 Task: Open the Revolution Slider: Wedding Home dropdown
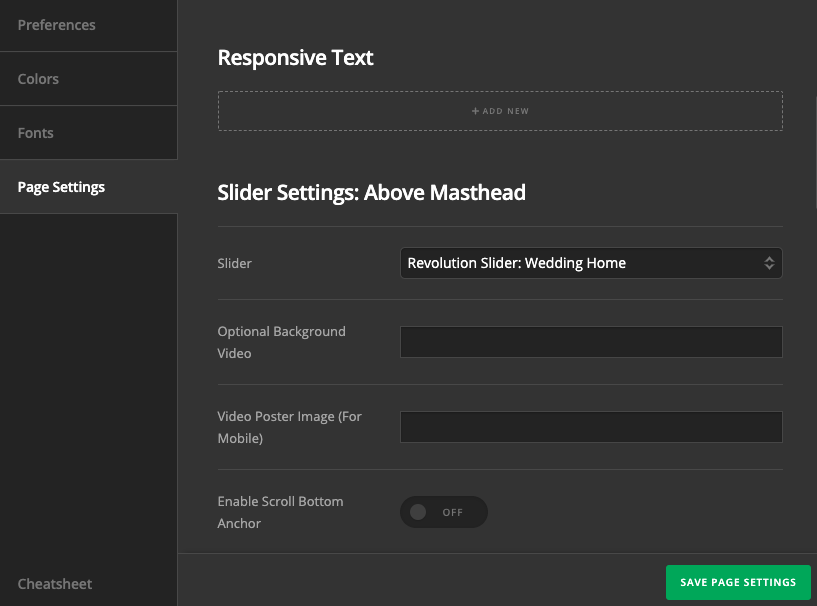point(591,263)
